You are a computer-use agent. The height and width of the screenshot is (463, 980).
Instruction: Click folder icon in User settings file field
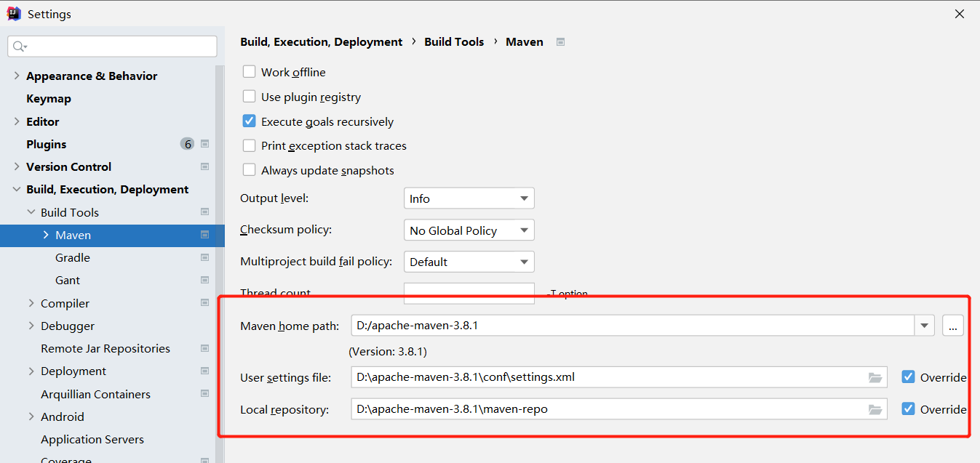pos(875,377)
